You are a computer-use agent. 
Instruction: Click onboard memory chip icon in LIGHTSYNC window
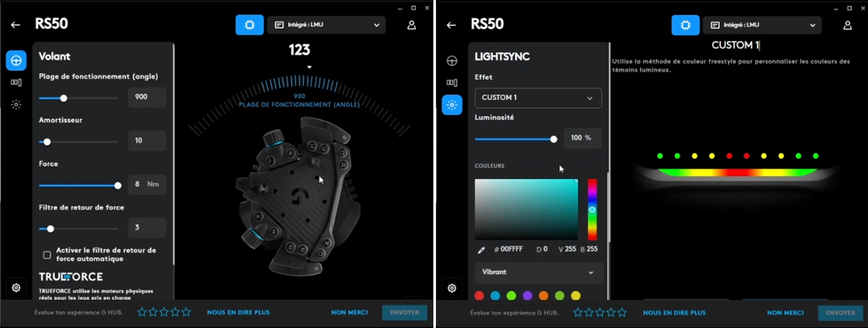coord(686,25)
